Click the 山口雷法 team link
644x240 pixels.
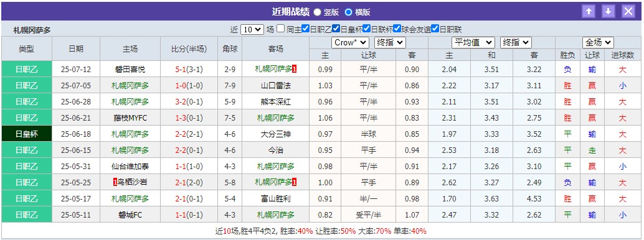click(x=275, y=86)
